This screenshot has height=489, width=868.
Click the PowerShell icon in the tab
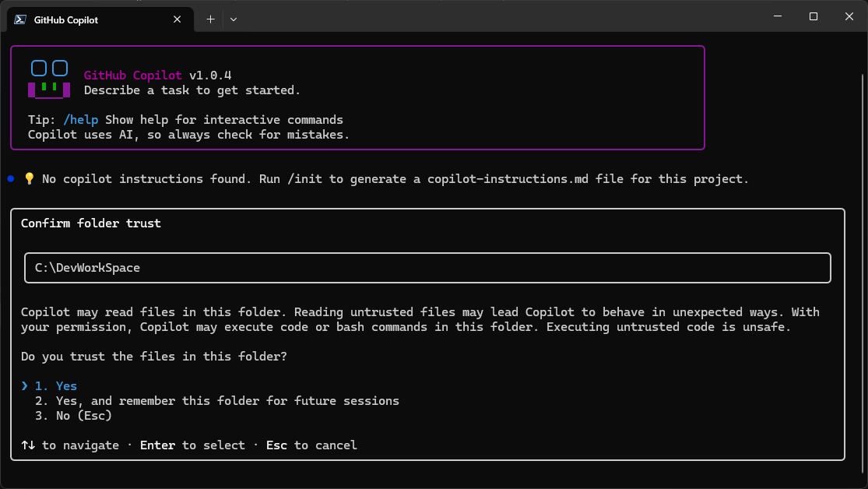pos(20,19)
